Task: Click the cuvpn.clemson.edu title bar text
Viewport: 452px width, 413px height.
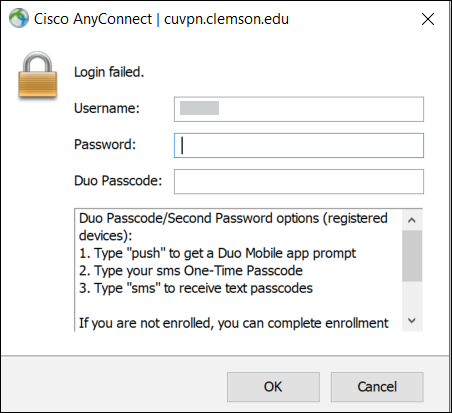Action: pos(226,19)
